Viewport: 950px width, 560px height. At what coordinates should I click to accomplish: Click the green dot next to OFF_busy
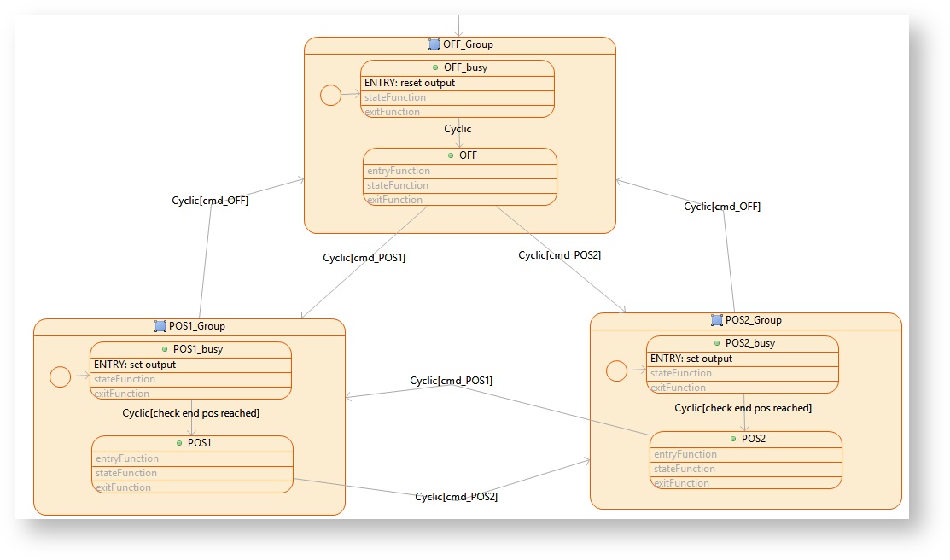tap(434, 67)
